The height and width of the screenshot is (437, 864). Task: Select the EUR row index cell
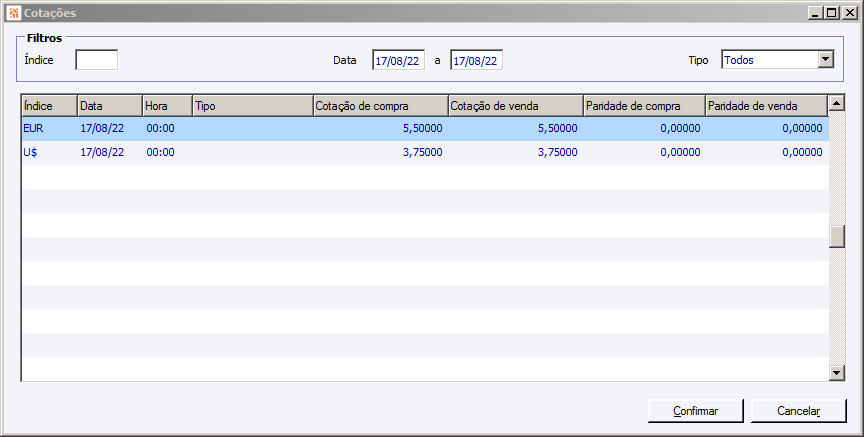tap(33, 128)
